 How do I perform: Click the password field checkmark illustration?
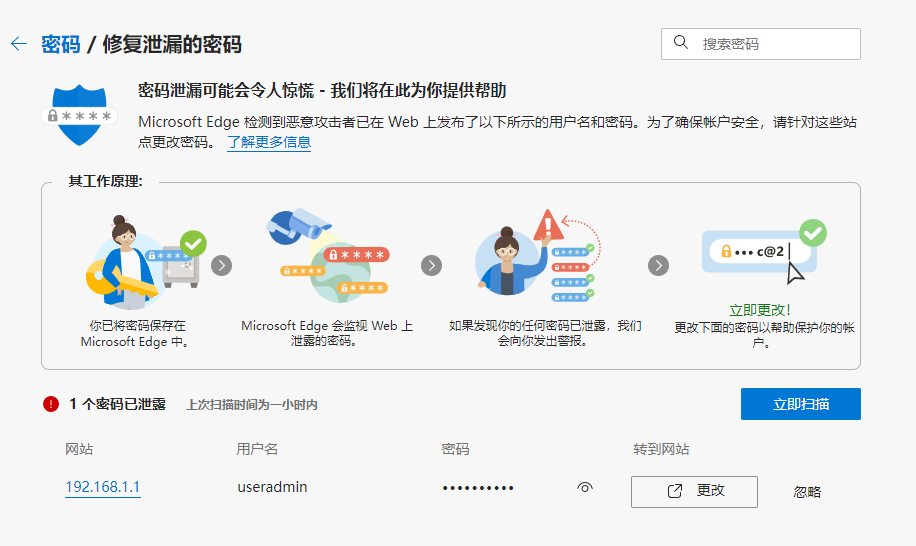click(764, 252)
